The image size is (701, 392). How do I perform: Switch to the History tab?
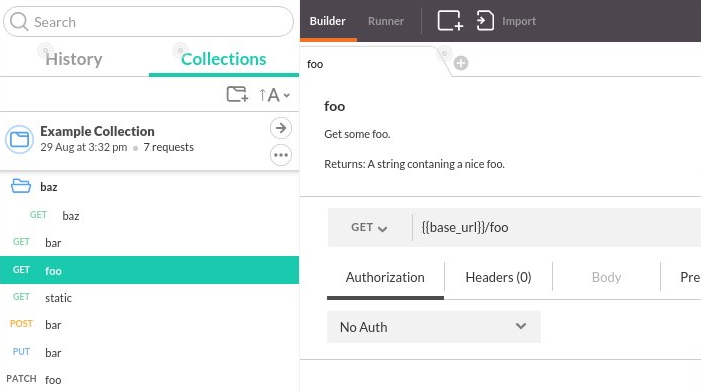pyautogui.click(x=74, y=59)
